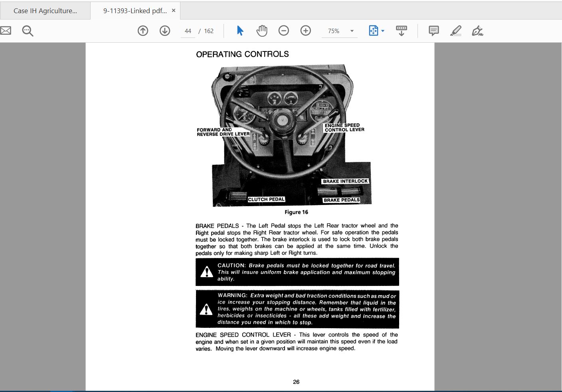Expand the page fit options dropdown arrow
562x392 pixels.
(382, 30)
